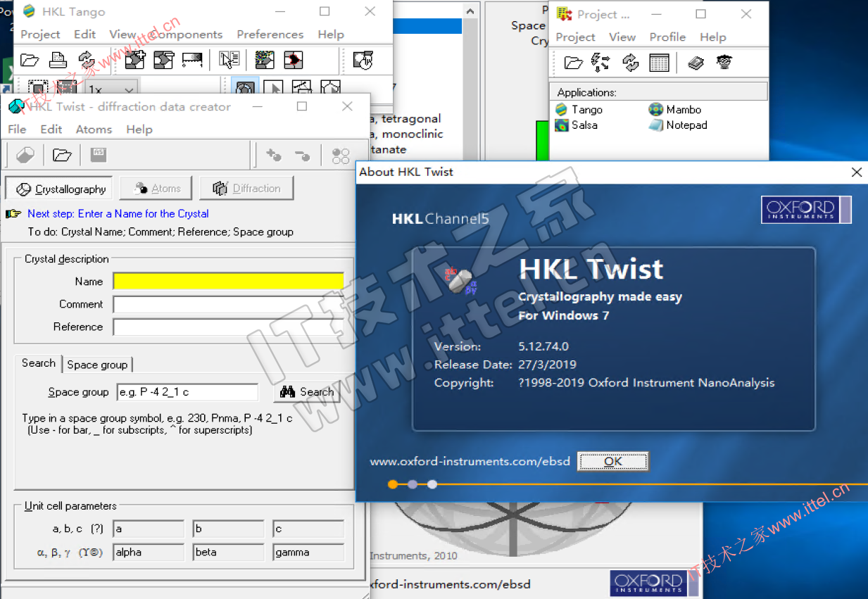Click the Space group symbol input box
Screen dimensions: 868x599
187,392
